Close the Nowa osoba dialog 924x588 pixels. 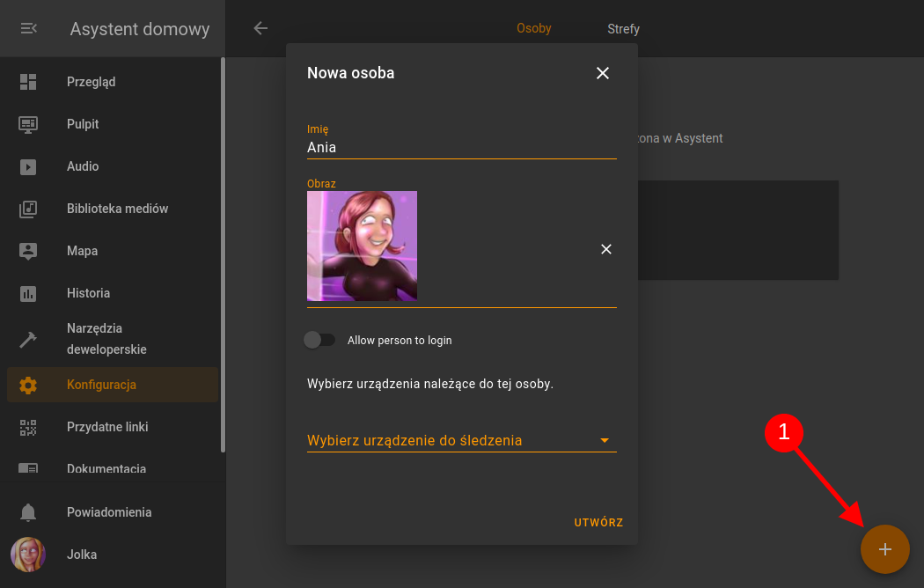pyautogui.click(x=603, y=73)
